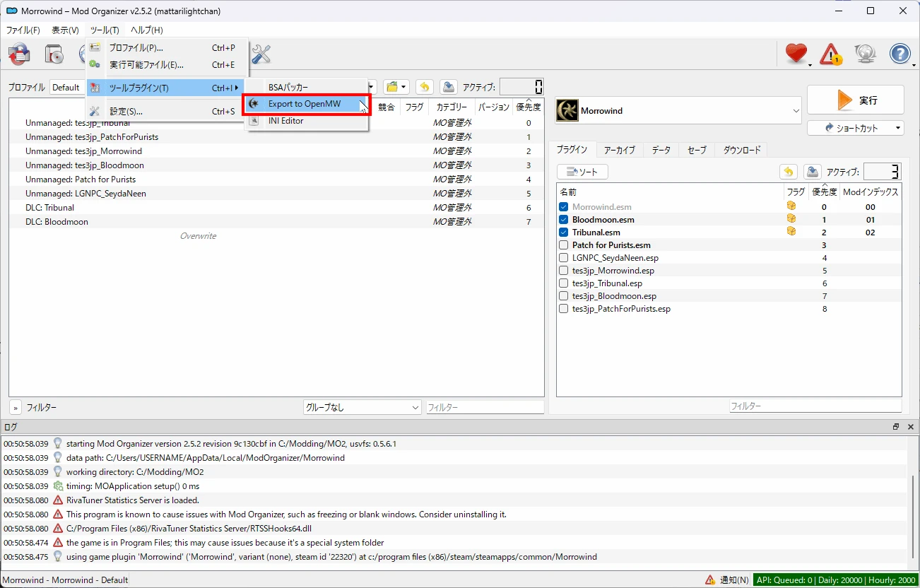Click the plugin list フィルター input field

815,406
